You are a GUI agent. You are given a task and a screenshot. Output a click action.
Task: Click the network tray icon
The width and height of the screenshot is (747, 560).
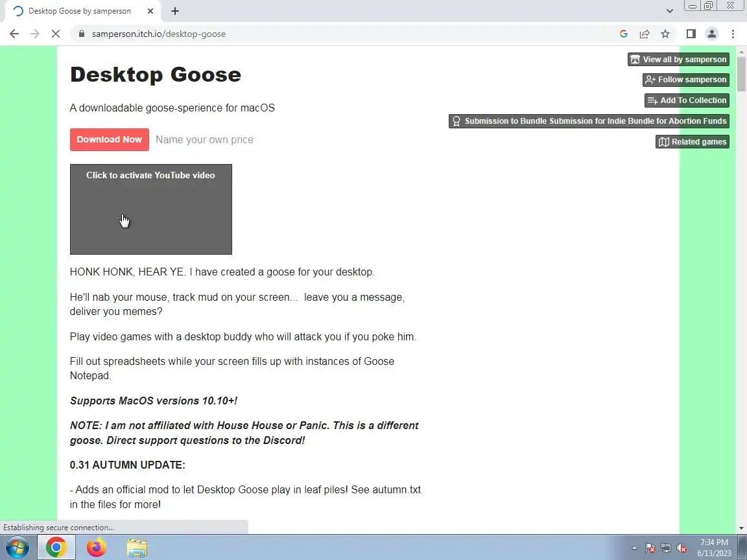pos(666,548)
